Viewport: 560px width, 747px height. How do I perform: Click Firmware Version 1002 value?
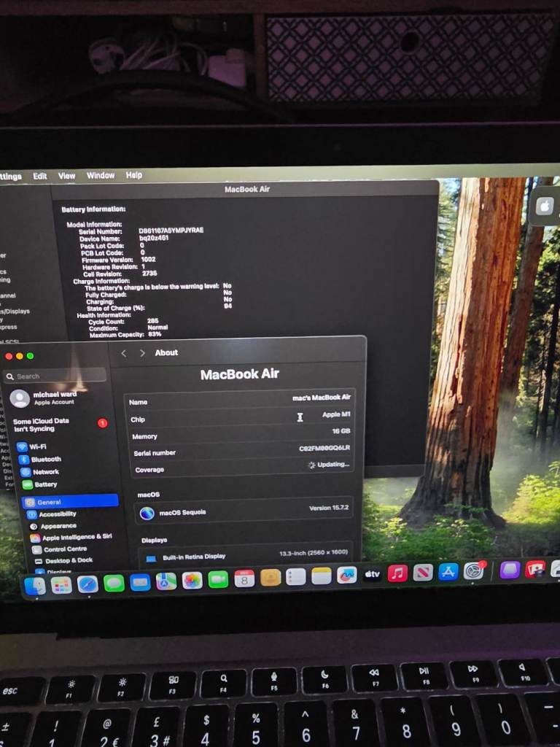(x=148, y=260)
